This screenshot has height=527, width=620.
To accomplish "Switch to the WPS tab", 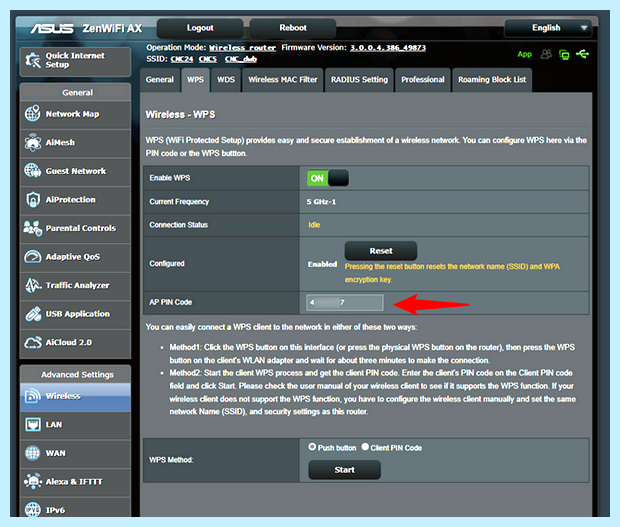I will (195, 80).
